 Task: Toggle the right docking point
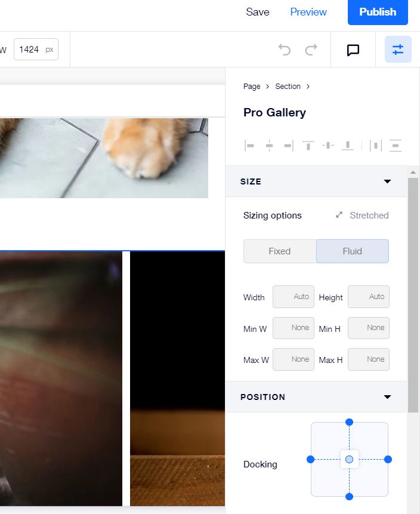[x=388, y=460]
